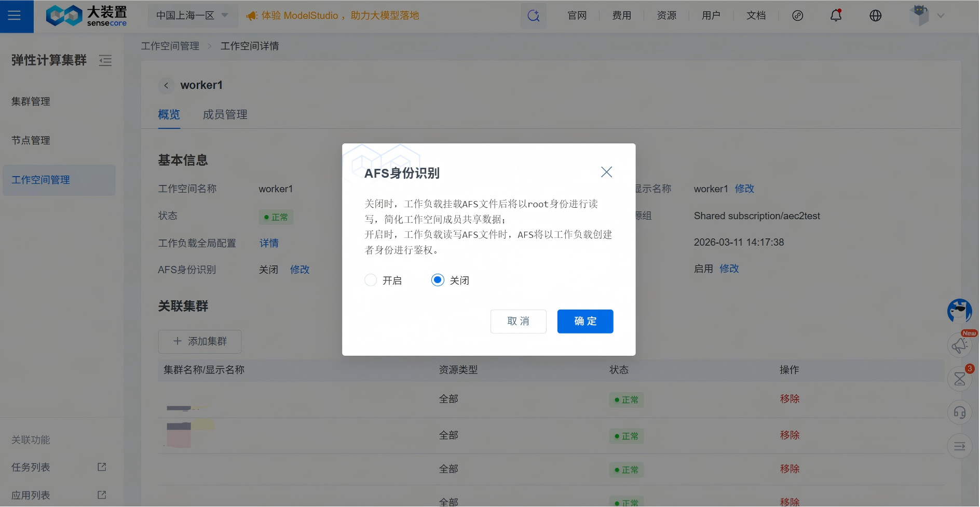
Task: Open the hamburger main menu
Action: pyautogui.click(x=15, y=16)
